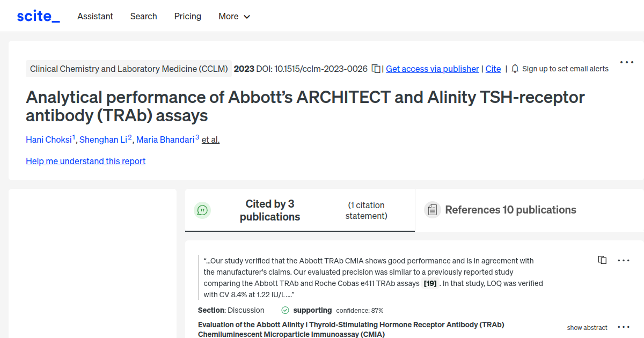The height and width of the screenshot is (338, 644).
Task: Switch to the References 10 publications tab
Action: click(510, 209)
